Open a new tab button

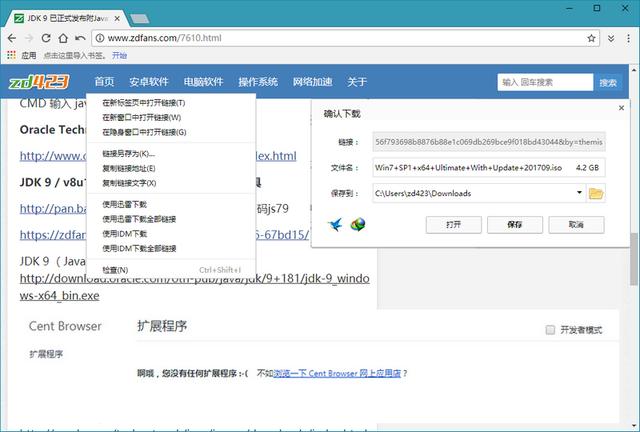tap(140, 18)
